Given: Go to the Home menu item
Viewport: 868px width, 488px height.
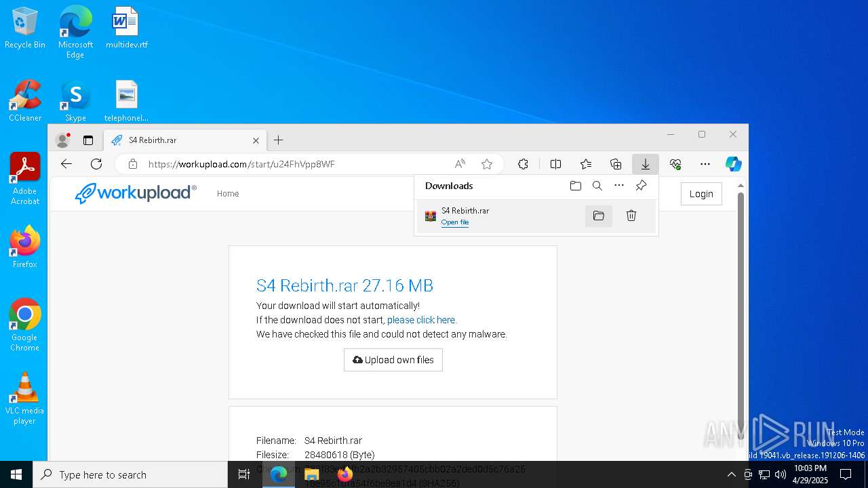Looking at the screenshot, I should [x=228, y=194].
